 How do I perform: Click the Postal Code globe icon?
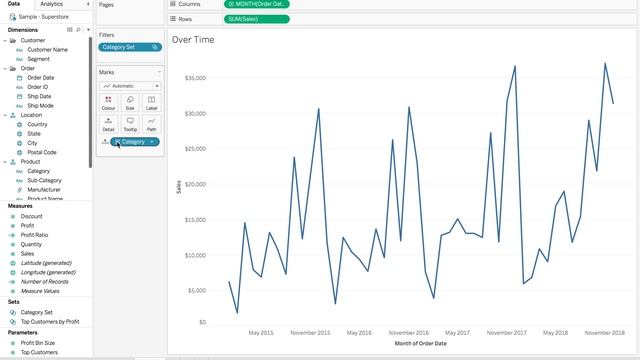(19, 153)
